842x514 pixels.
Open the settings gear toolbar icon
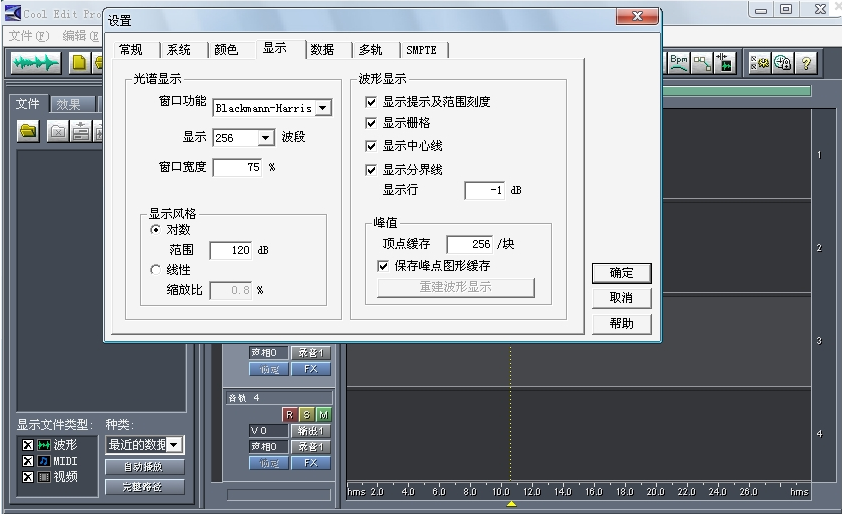point(760,63)
